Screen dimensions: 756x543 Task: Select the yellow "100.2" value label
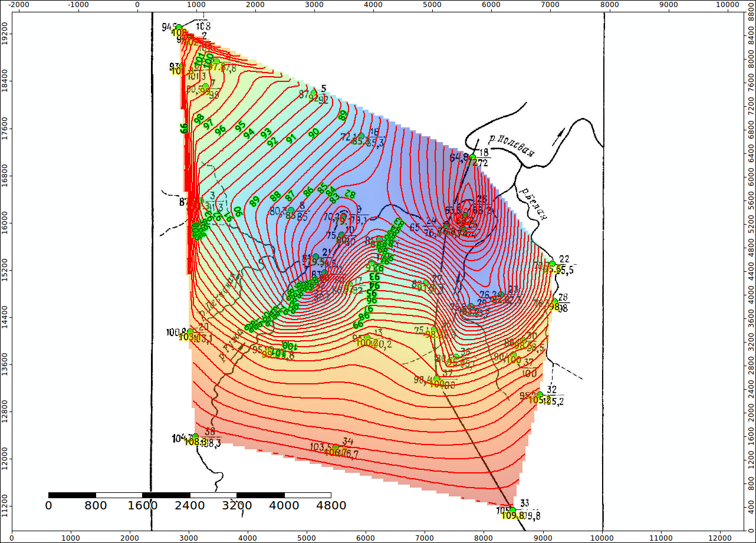(x=367, y=343)
